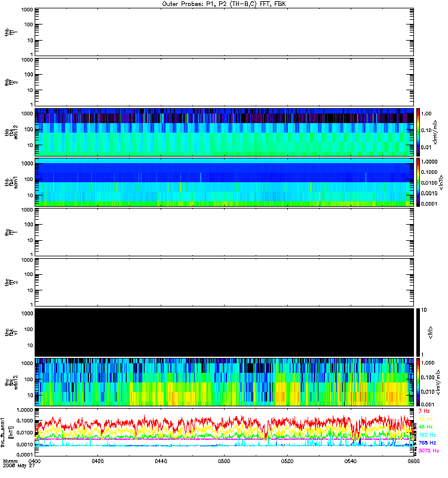448x478 pixels.
Task: Click the 0440 time axis label
Action: 161,461
